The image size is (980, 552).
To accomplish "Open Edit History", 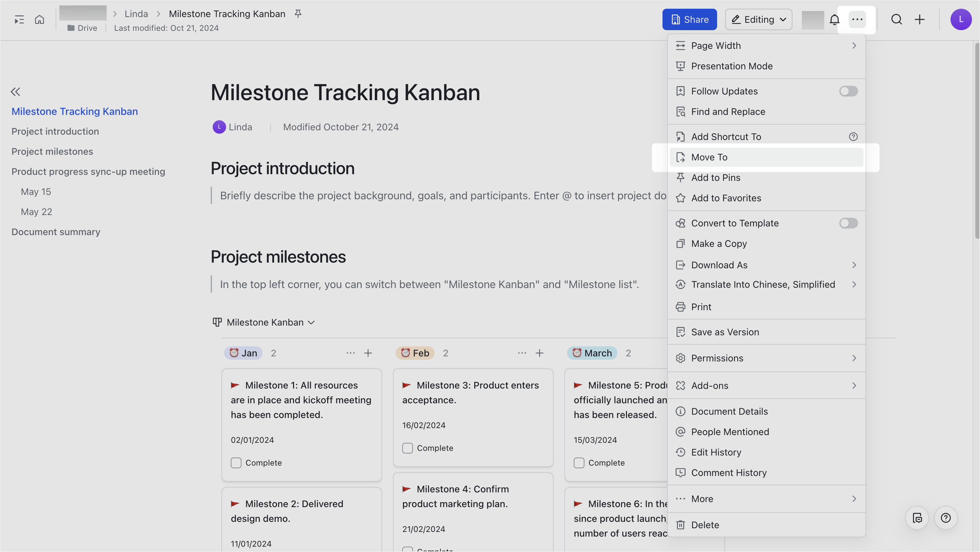I will 766,452.
